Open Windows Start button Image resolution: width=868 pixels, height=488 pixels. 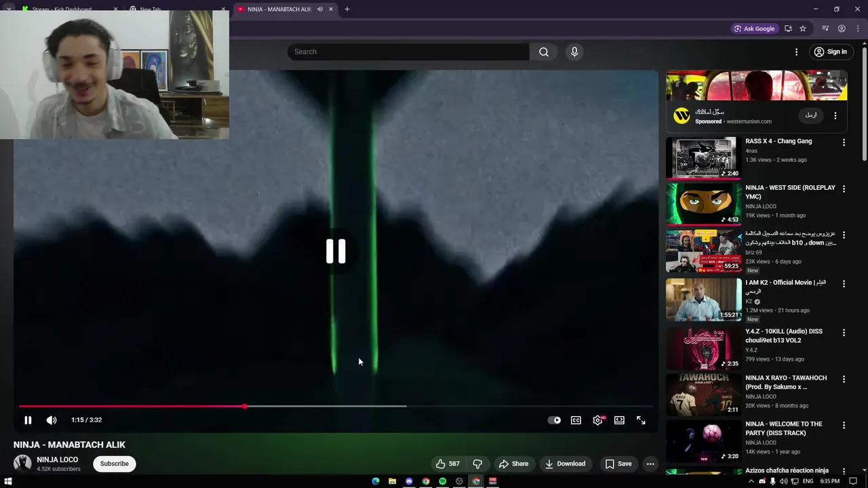(9, 481)
